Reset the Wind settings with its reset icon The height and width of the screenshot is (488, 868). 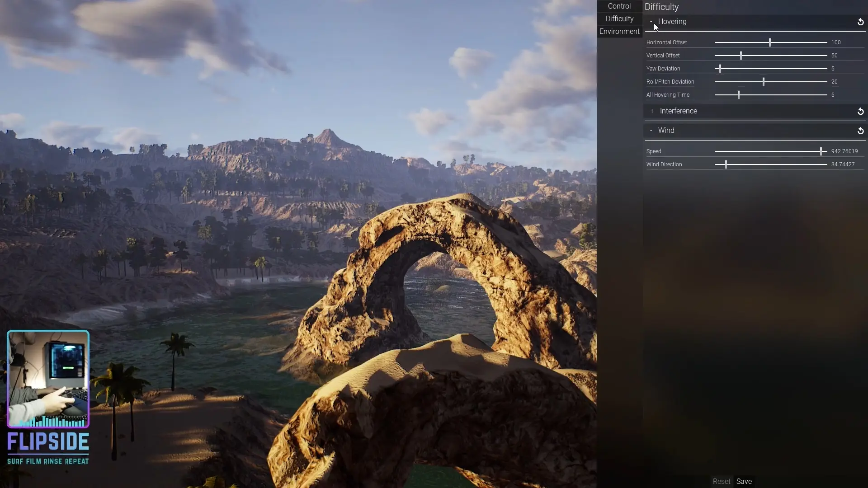860,131
